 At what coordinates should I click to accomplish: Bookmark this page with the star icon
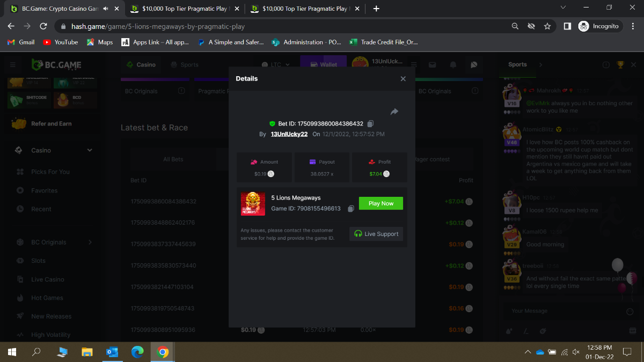tap(547, 26)
